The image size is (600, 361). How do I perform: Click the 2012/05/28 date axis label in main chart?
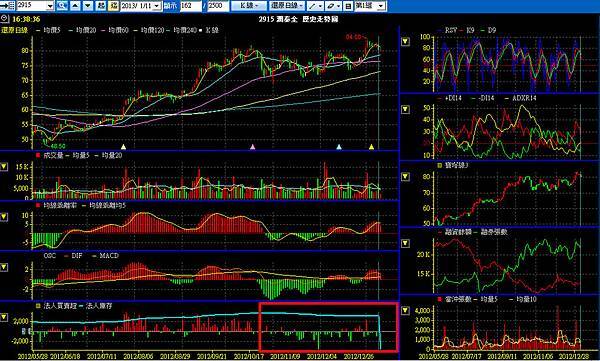(32, 356)
